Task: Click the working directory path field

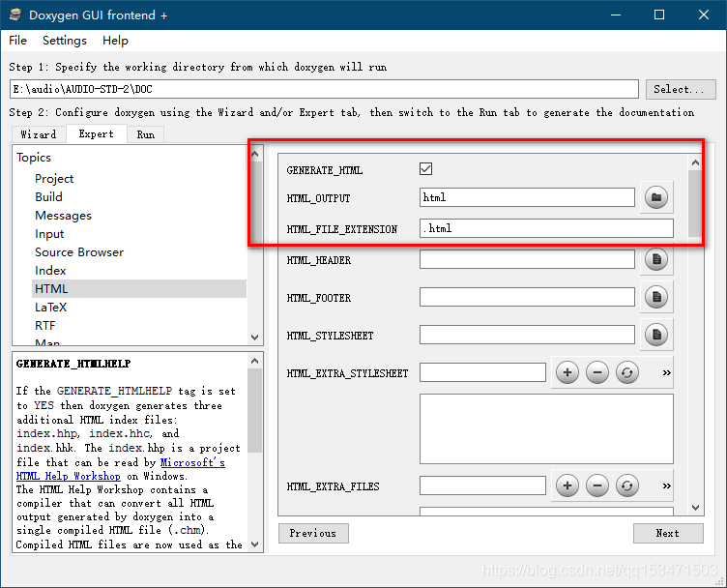Action: tap(324, 89)
